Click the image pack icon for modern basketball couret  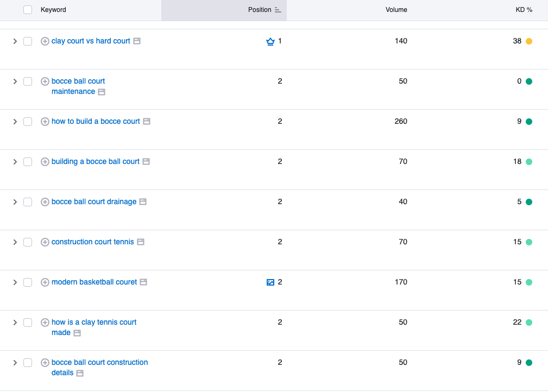(270, 282)
